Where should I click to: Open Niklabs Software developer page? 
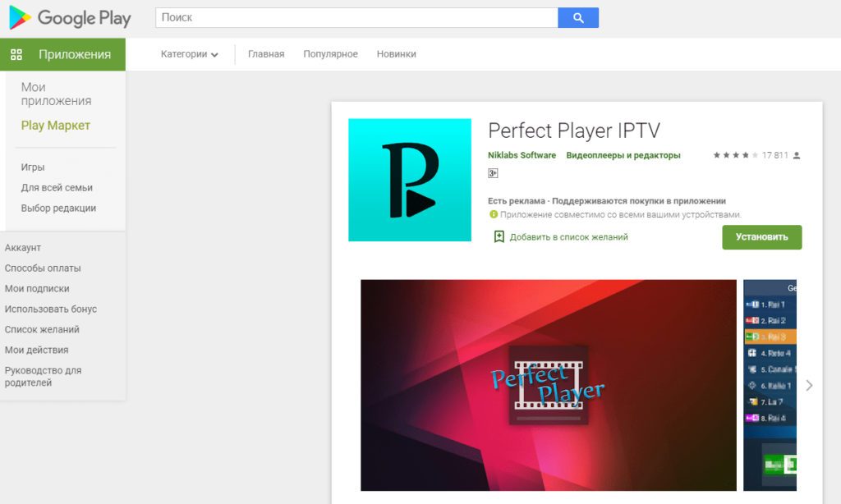pos(522,155)
